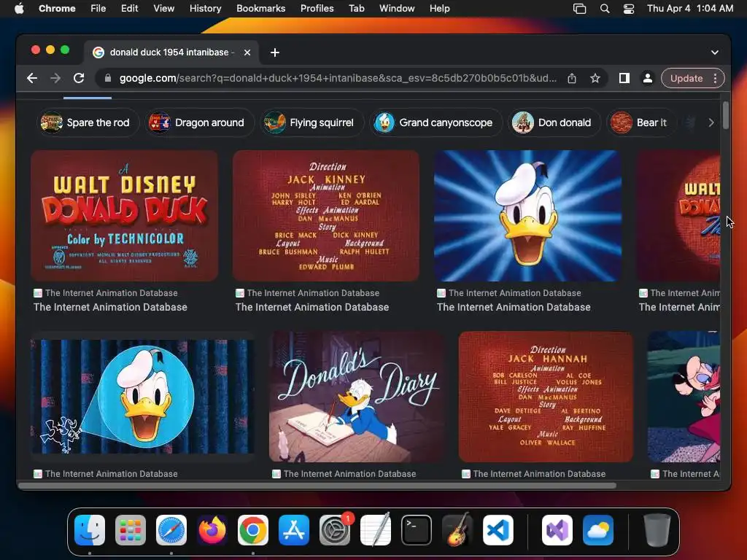Open Firefox from the Dock
The width and height of the screenshot is (747, 560).
pyautogui.click(x=212, y=530)
